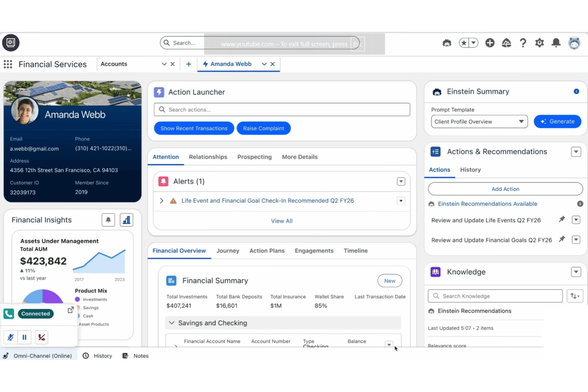This screenshot has width=588, height=392.
Task: Click the user avatar in header
Action: 574,43
